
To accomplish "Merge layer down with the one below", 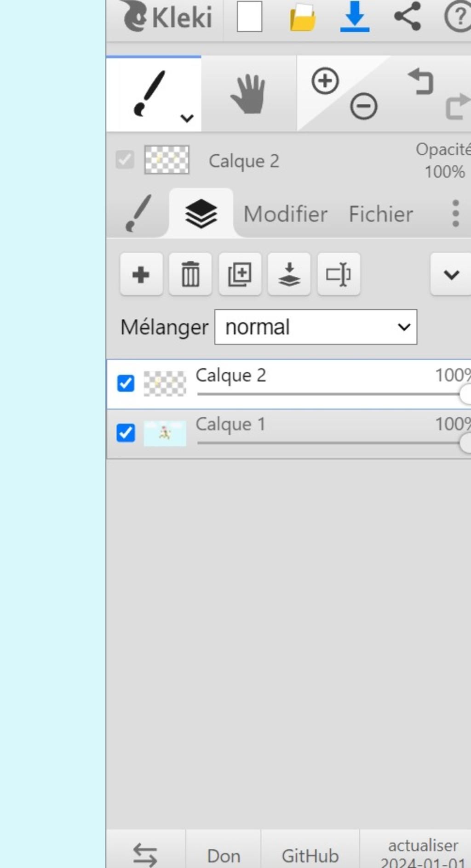I will 289,274.
